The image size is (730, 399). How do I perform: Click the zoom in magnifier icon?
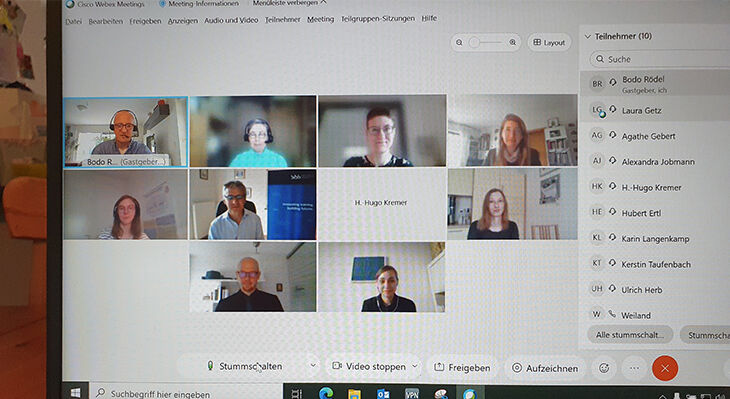click(513, 42)
